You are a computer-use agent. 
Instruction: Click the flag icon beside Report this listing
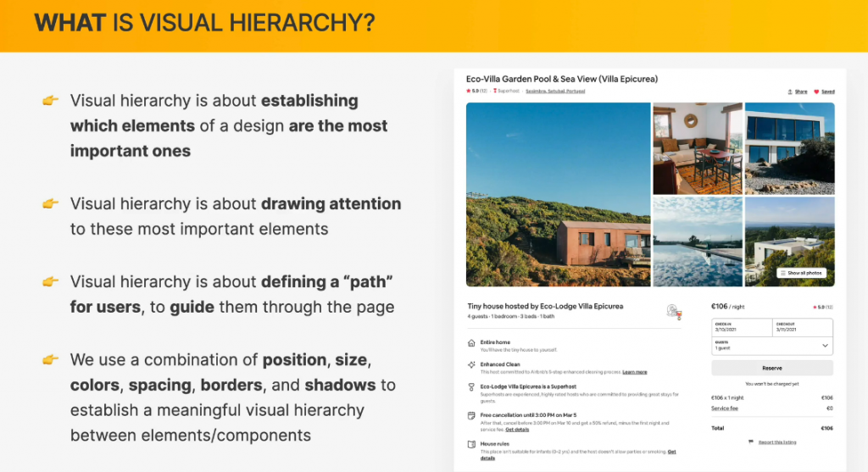coord(751,441)
